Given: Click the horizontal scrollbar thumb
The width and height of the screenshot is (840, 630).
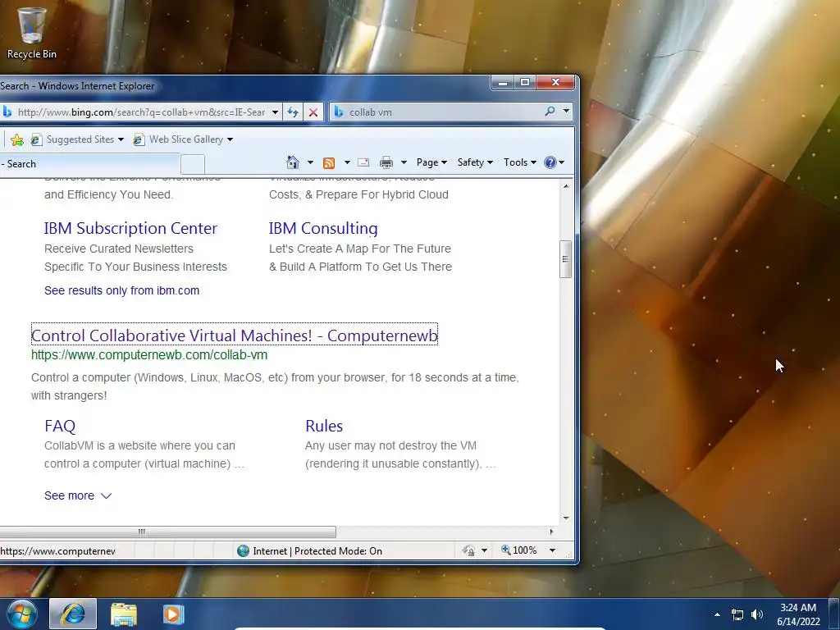Looking at the screenshot, I should [x=167, y=532].
